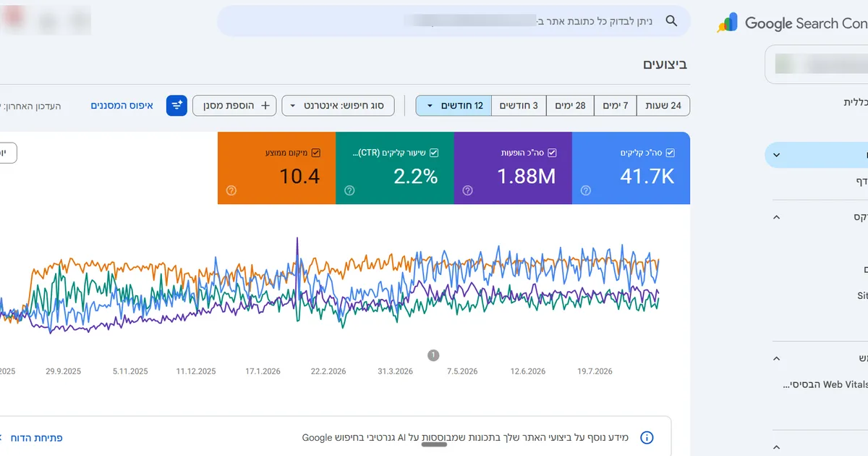Open the property selector box in sidebar

point(817,64)
